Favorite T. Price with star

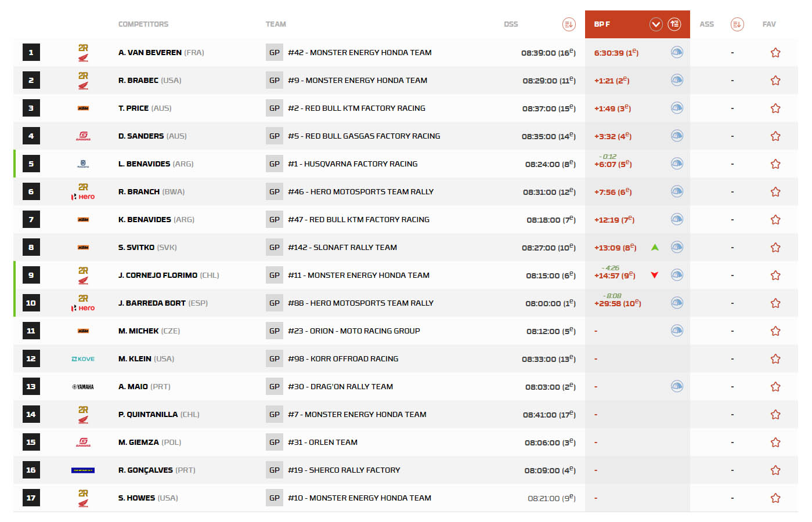click(x=775, y=108)
